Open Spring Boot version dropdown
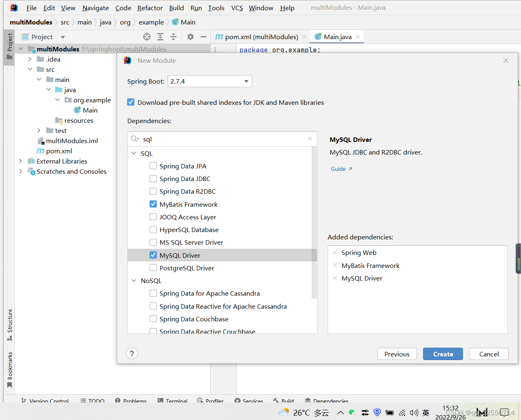This screenshot has width=521, height=420. click(x=210, y=81)
